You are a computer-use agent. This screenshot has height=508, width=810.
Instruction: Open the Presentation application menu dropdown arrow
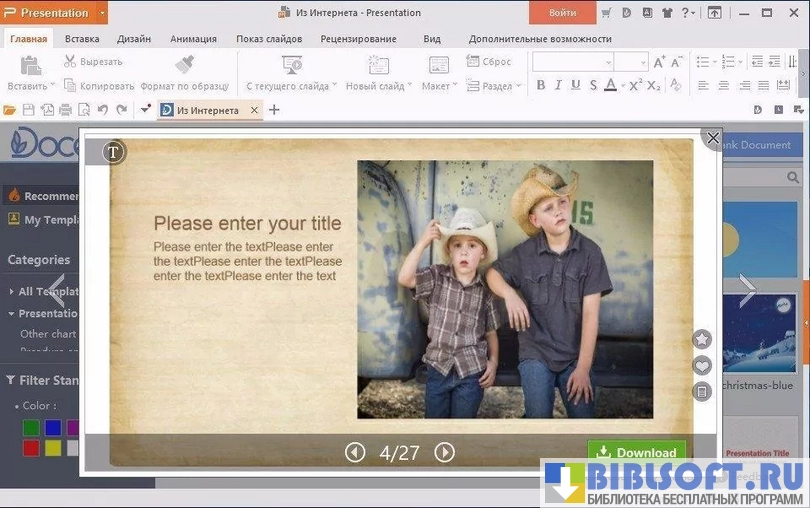[x=103, y=13]
